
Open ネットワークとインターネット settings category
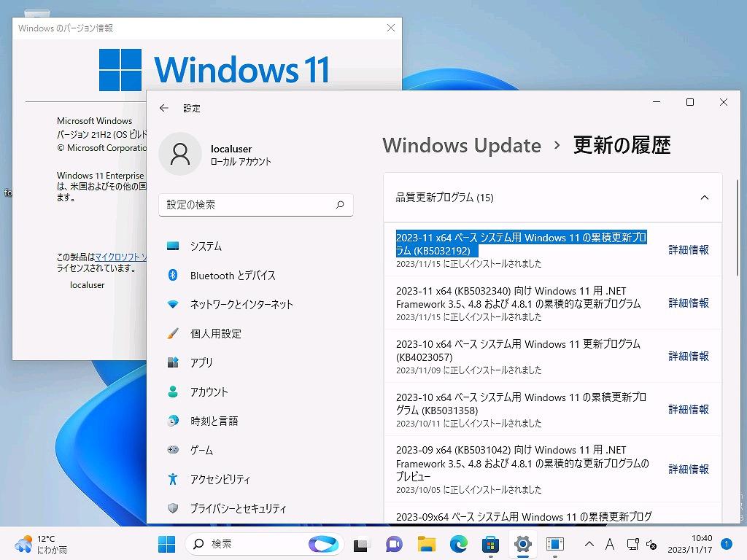point(256,304)
